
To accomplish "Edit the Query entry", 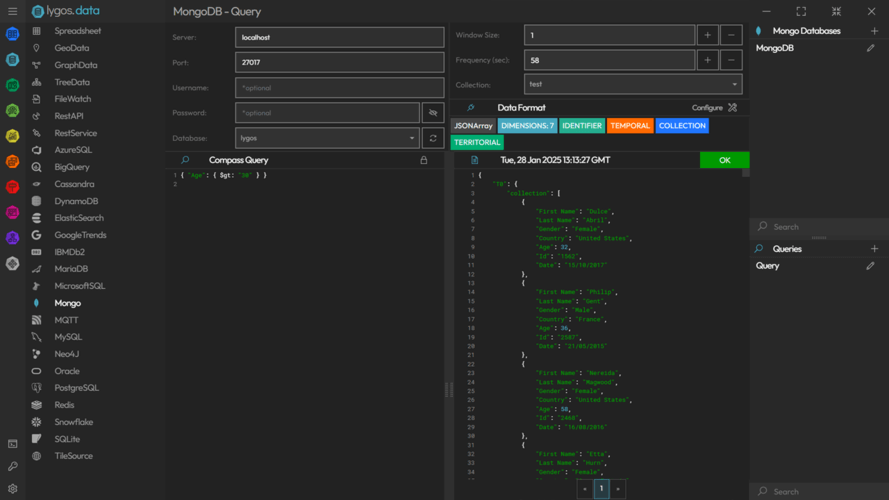I will tap(871, 266).
